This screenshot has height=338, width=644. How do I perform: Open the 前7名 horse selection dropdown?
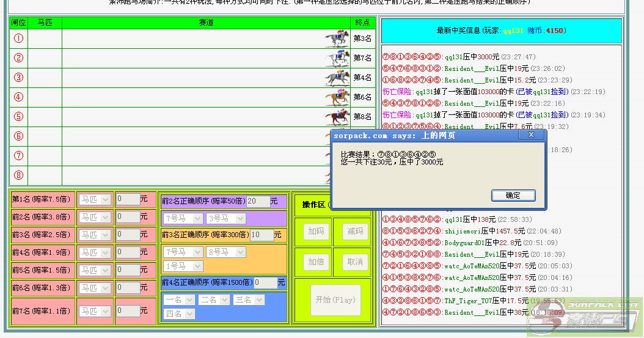95,311
